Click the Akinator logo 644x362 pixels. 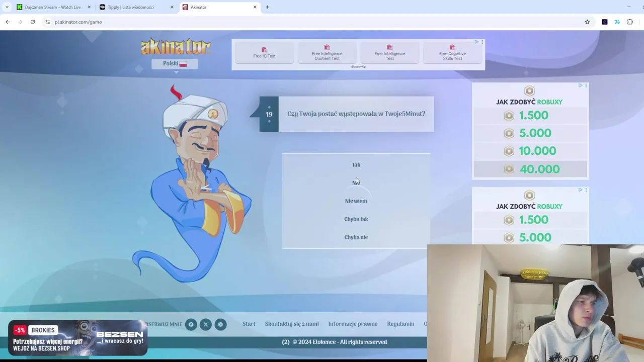click(176, 47)
